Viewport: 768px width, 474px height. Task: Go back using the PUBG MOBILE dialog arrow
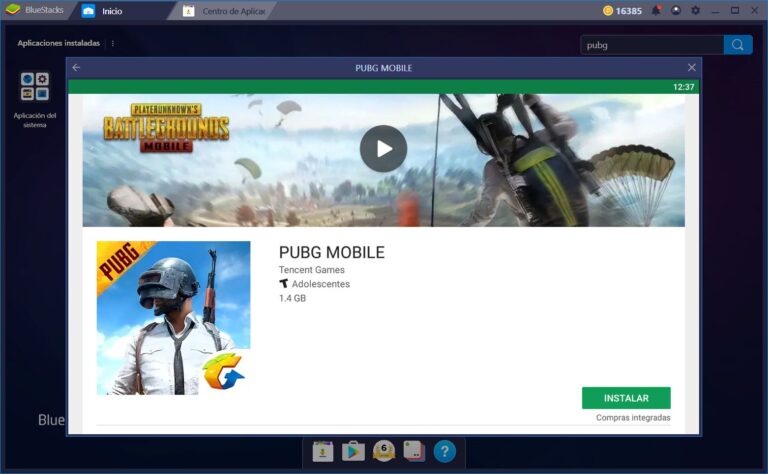tap(76, 68)
